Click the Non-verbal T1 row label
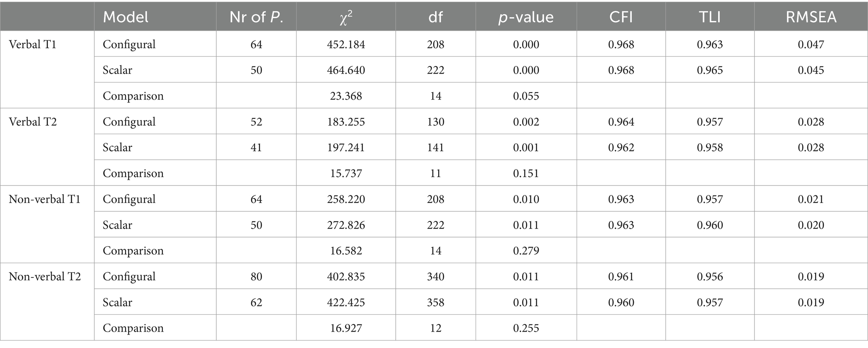 click(x=44, y=199)
